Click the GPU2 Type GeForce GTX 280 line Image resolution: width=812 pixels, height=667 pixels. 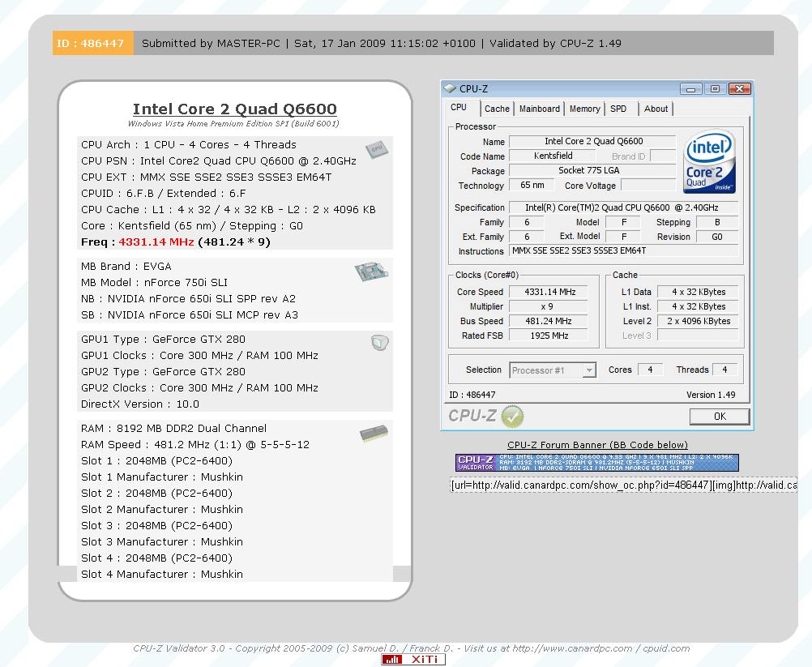(163, 372)
